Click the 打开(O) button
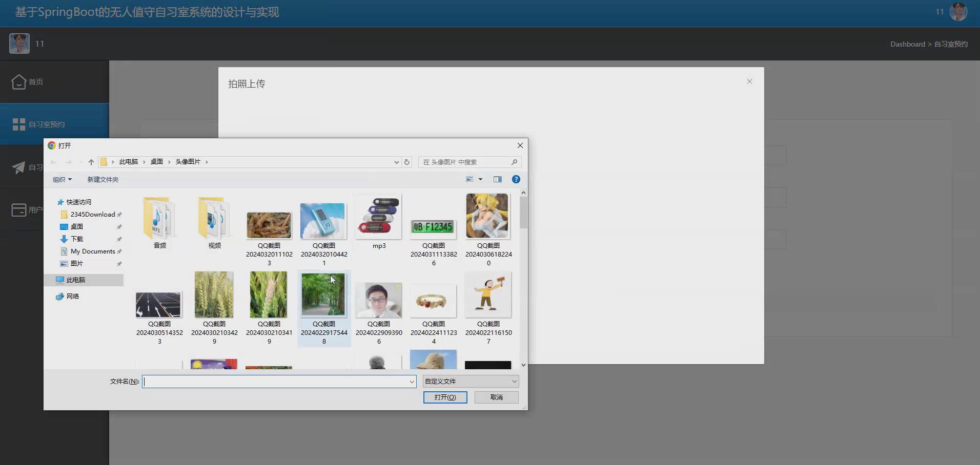This screenshot has width=980, height=465. pos(445,397)
